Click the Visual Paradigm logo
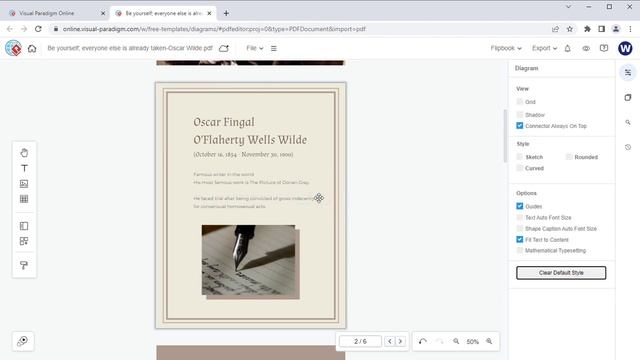Viewport: 640px width, 360px height. [13, 48]
